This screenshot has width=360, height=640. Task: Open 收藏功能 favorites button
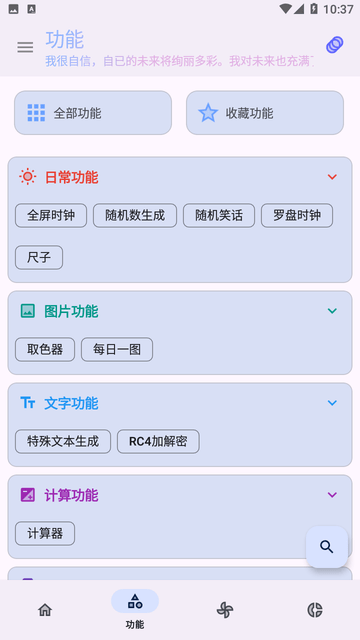click(x=265, y=113)
